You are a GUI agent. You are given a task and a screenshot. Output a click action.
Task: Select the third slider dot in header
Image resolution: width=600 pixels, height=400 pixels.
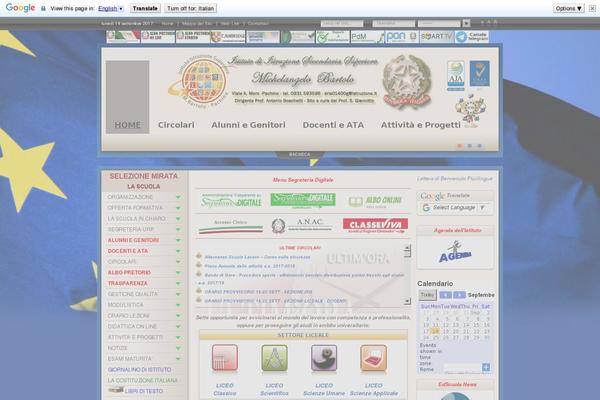pos(479,146)
